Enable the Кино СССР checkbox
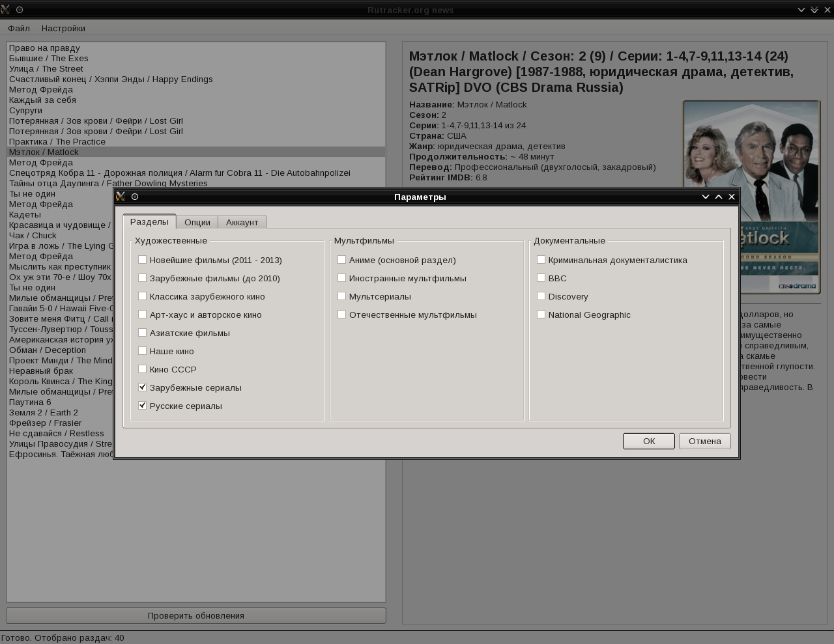Viewport: 834px width, 644px height. pos(142,369)
